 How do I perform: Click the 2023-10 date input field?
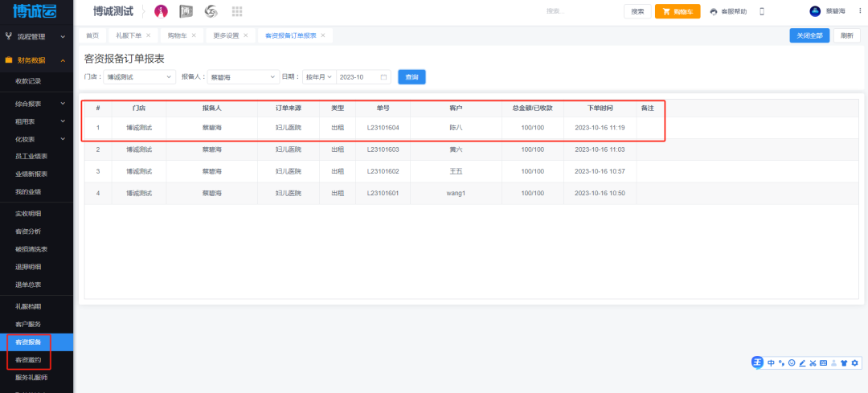(x=364, y=77)
